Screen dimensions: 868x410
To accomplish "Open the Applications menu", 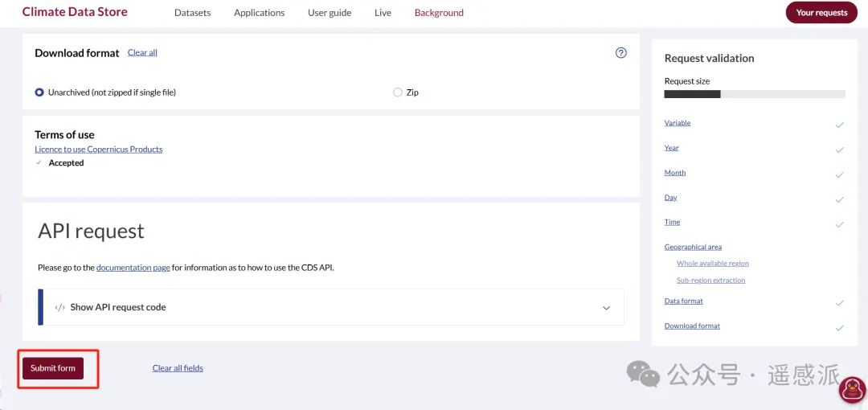I will (x=259, y=13).
